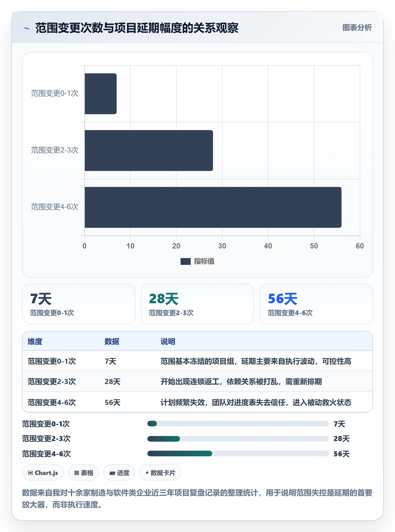Click the lightning icon beside the title
This screenshot has height=532, width=395.
click(x=27, y=28)
